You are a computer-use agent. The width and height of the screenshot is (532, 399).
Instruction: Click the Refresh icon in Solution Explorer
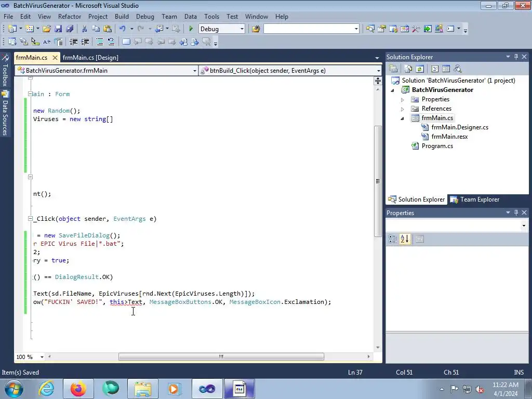pyautogui.click(x=420, y=69)
